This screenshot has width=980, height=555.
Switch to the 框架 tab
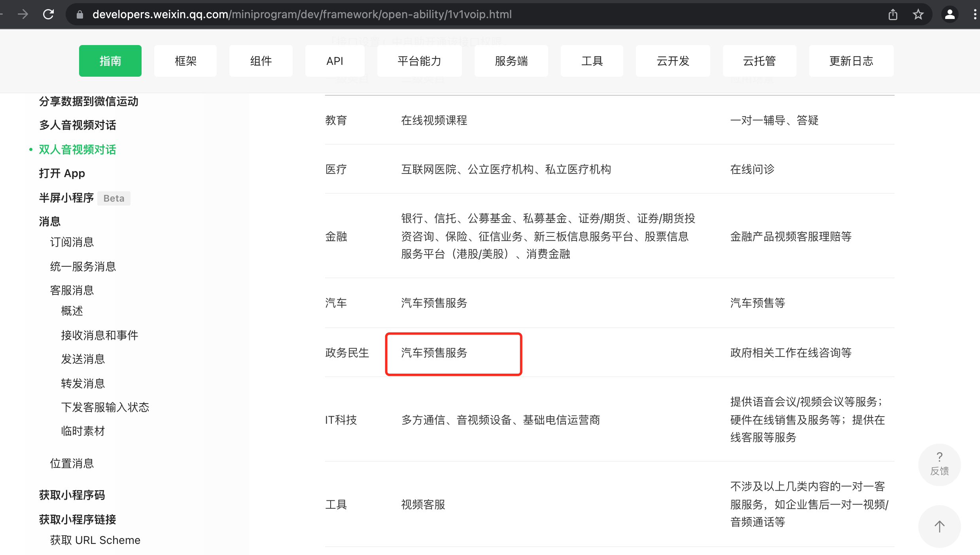coord(185,61)
